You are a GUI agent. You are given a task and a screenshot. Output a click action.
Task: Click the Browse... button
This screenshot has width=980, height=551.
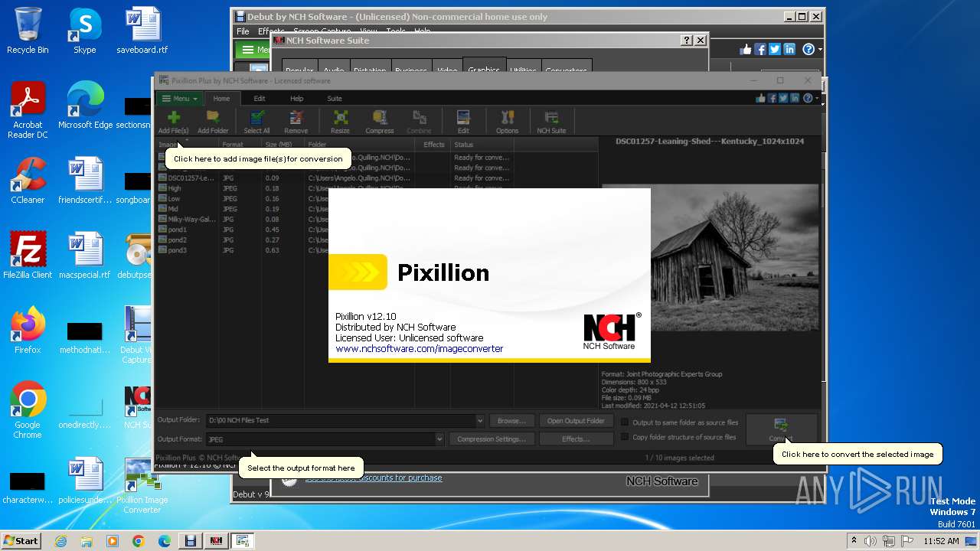[x=511, y=420]
